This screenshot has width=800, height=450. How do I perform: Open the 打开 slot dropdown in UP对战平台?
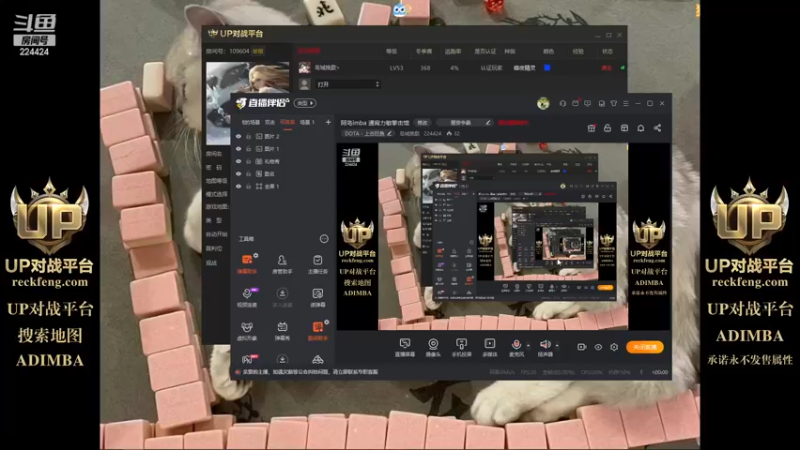point(347,84)
